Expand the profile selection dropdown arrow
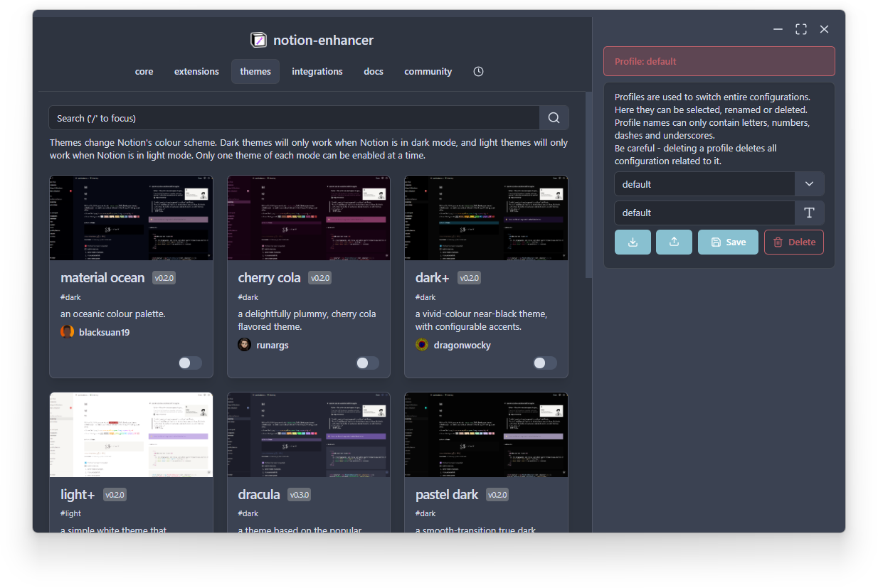Image resolution: width=878 pixels, height=588 pixels. pyautogui.click(x=809, y=184)
